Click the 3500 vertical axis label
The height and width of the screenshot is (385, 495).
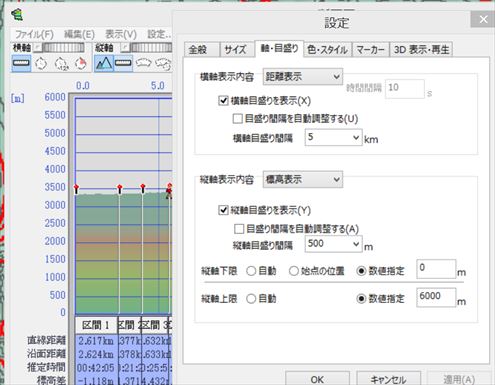pyautogui.click(x=55, y=187)
